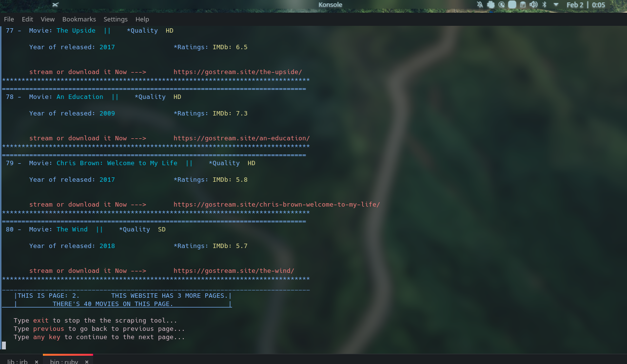Viewport: 627px width, 364px height.
Task: Click the year '2018' text
Action: click(107, 246)
